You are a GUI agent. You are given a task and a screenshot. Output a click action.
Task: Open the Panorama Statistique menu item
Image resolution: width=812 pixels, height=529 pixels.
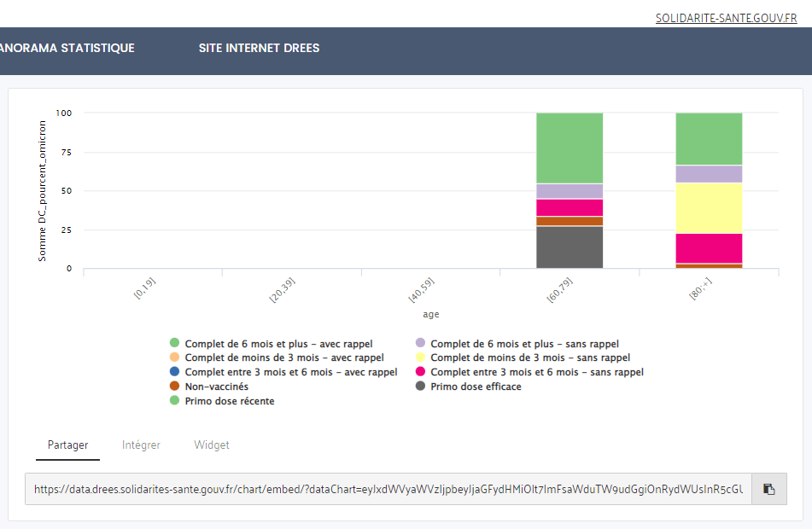point(67,49)
